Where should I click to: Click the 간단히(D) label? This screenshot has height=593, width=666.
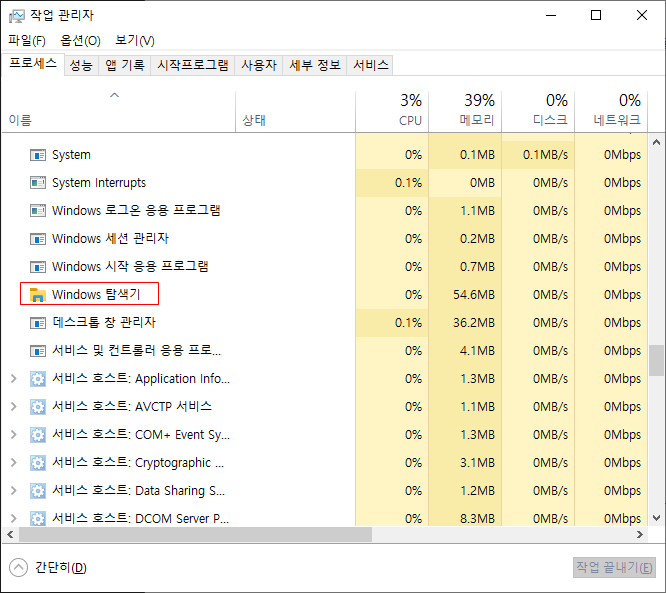pos(61,568)
